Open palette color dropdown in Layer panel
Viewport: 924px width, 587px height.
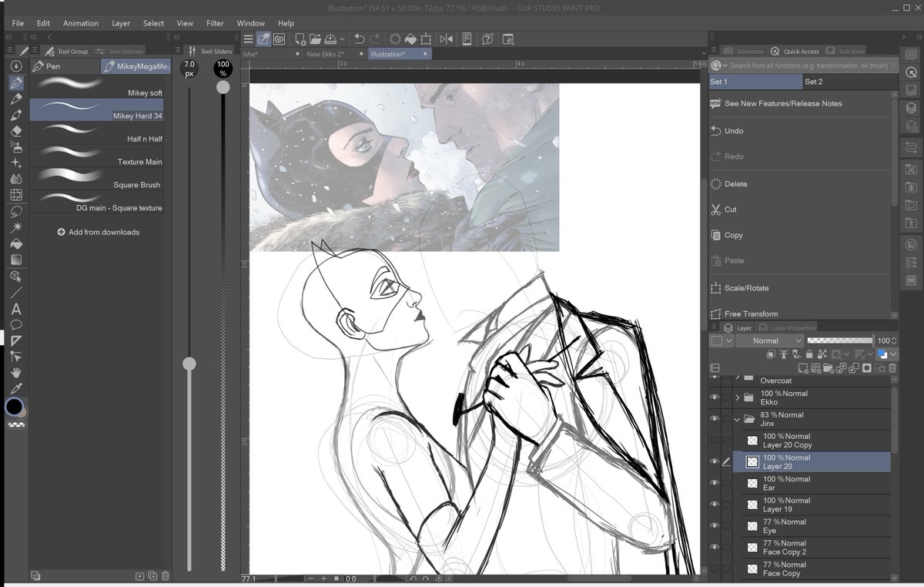point(729,340)
